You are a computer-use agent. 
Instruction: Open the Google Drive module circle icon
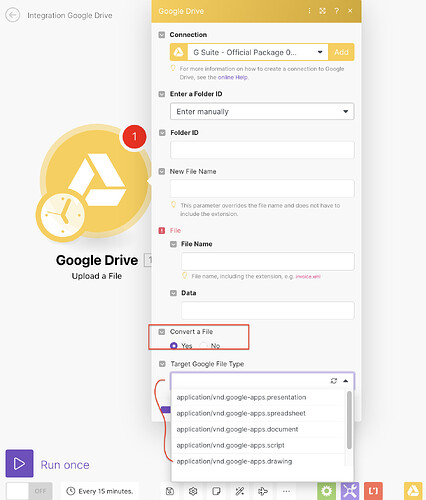pyautogui.click(x=97, y=180)
